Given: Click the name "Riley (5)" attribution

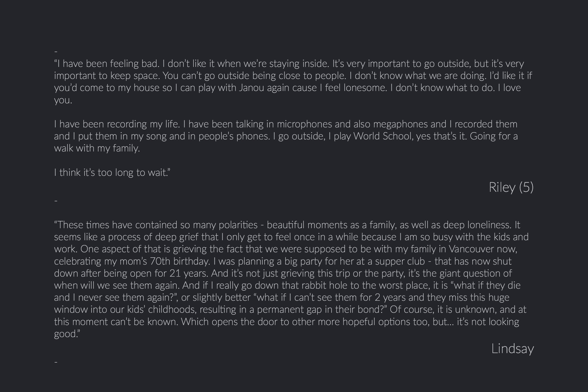Looking at the screenshot, I should pos(511,187).
